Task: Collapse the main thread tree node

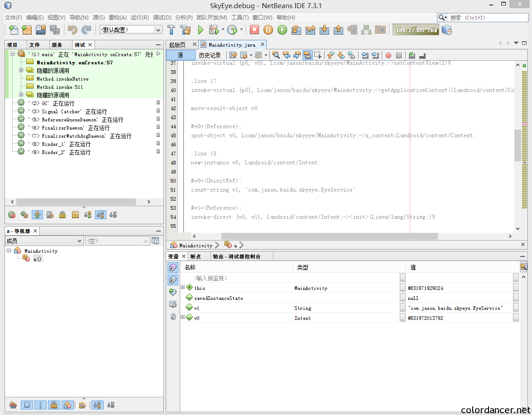Action: coord(13,54)
